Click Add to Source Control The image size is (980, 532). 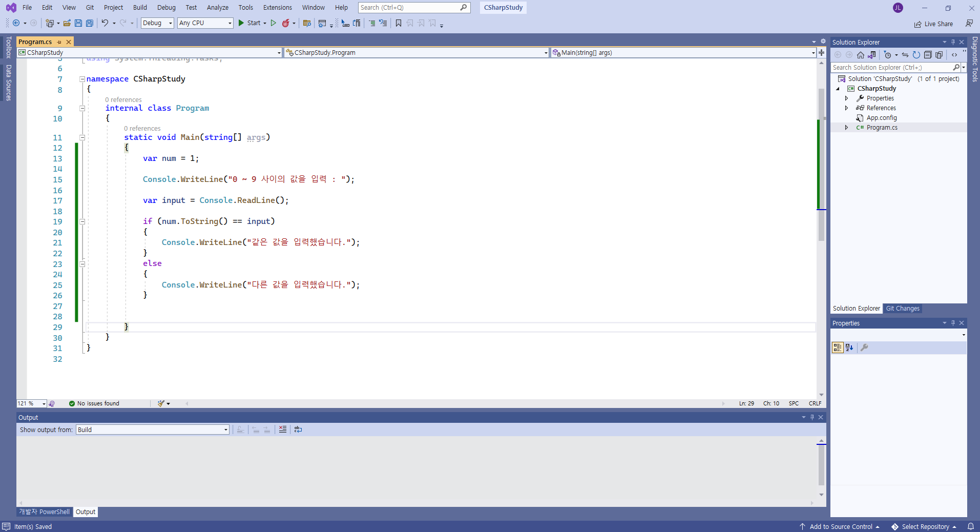click(840, 526)
